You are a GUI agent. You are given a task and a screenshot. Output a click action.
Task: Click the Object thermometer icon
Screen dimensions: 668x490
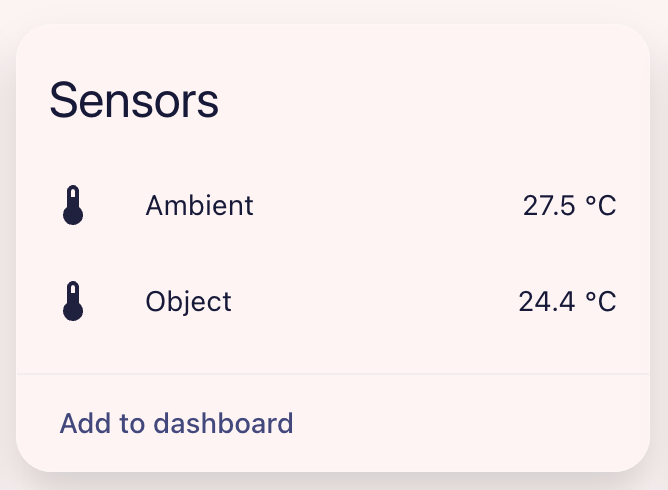[72, 300]
